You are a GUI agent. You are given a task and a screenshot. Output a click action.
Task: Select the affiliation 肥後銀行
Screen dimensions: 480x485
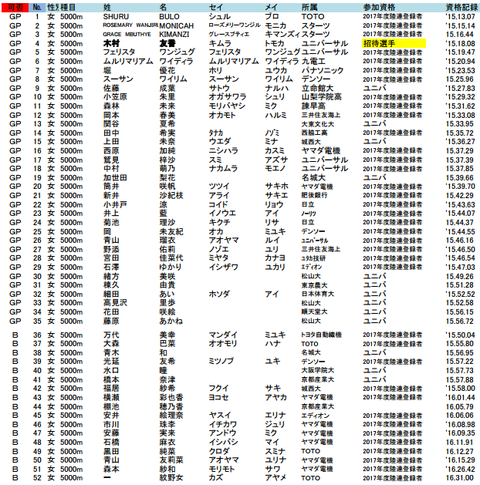(314, 195)
